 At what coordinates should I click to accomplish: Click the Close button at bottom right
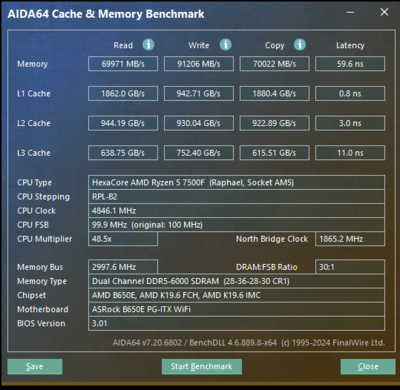tap(368, 366)
